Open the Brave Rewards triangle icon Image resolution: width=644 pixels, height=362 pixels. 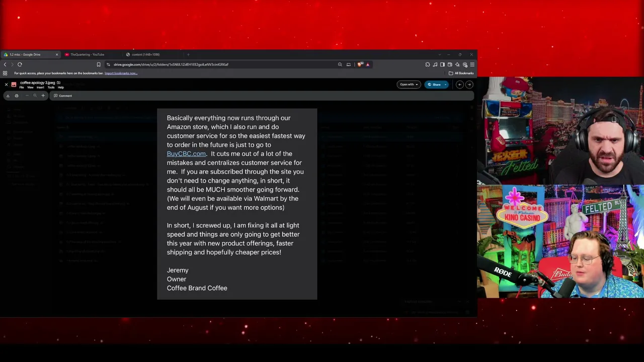coord(368,64)
